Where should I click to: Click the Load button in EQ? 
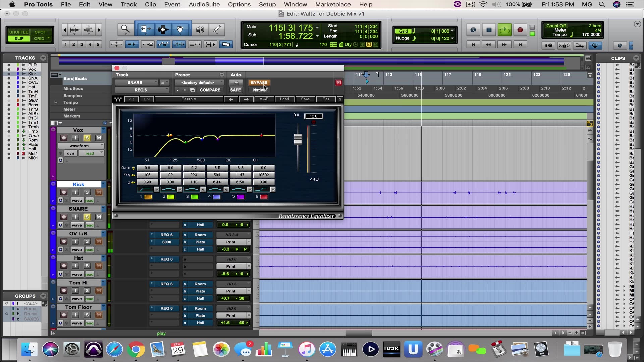(x=284, y=99)
